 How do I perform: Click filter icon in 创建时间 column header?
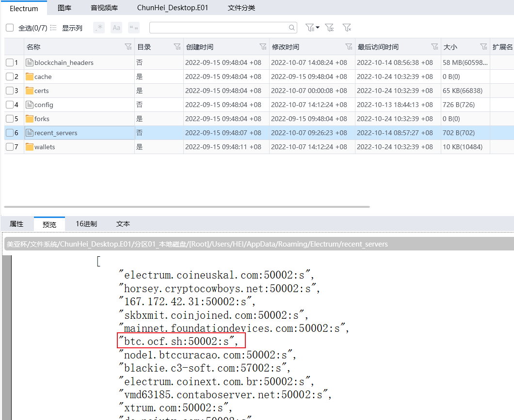[263, 47]
